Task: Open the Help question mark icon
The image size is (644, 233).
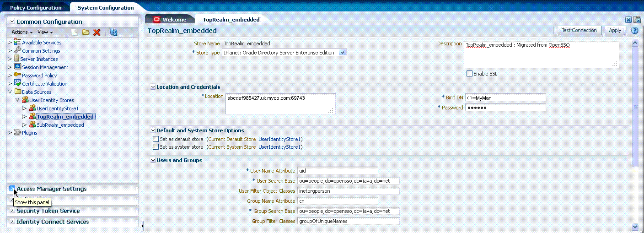Action: pos(634,31)
